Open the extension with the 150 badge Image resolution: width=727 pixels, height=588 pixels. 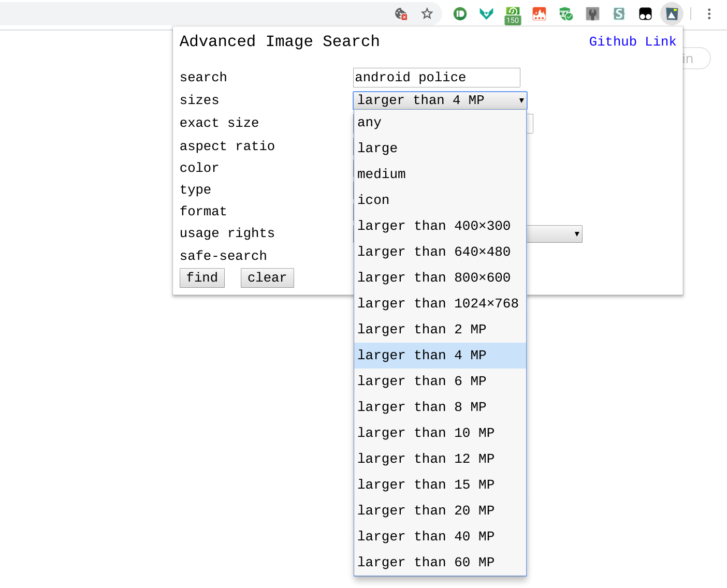[x=512, y=14]
